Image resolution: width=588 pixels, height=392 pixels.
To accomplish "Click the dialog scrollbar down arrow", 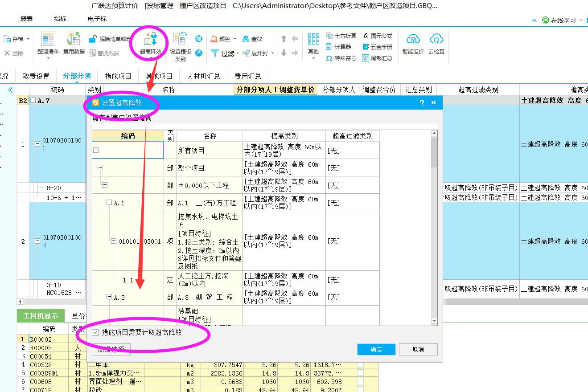I will pyautogui.click(x=434, y=321).
